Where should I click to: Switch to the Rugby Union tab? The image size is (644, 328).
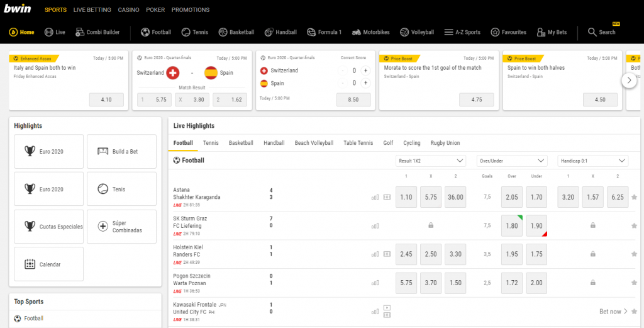pos(445,143)
